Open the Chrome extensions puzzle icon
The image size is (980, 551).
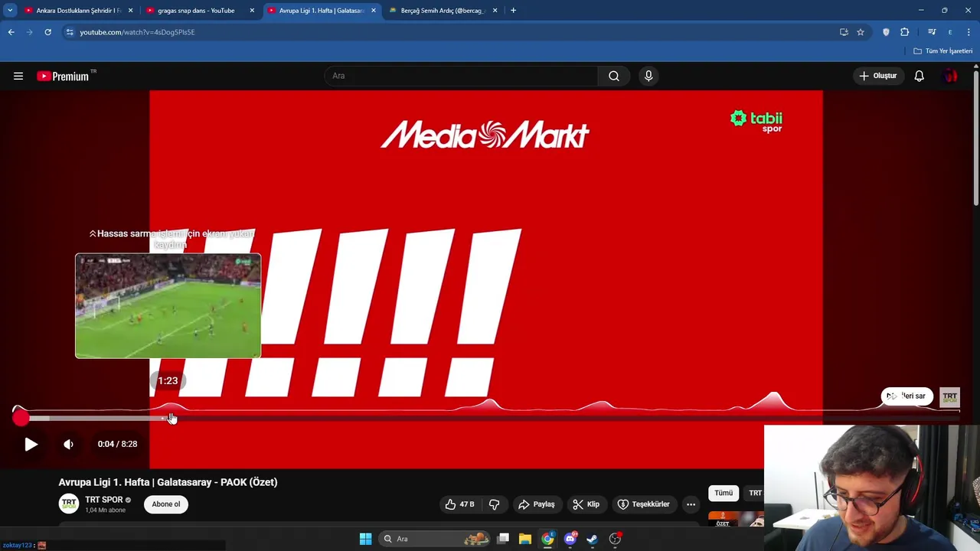(x=905, y=32)
